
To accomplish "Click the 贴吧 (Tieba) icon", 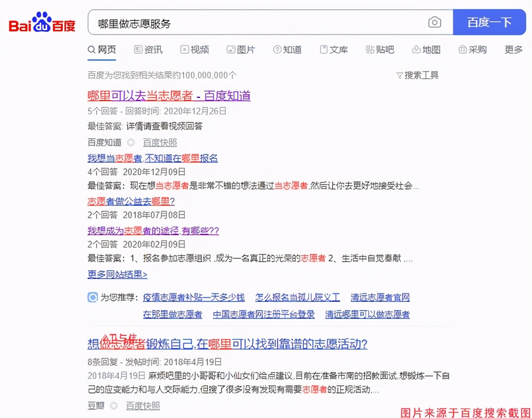I will pos(371,50).
